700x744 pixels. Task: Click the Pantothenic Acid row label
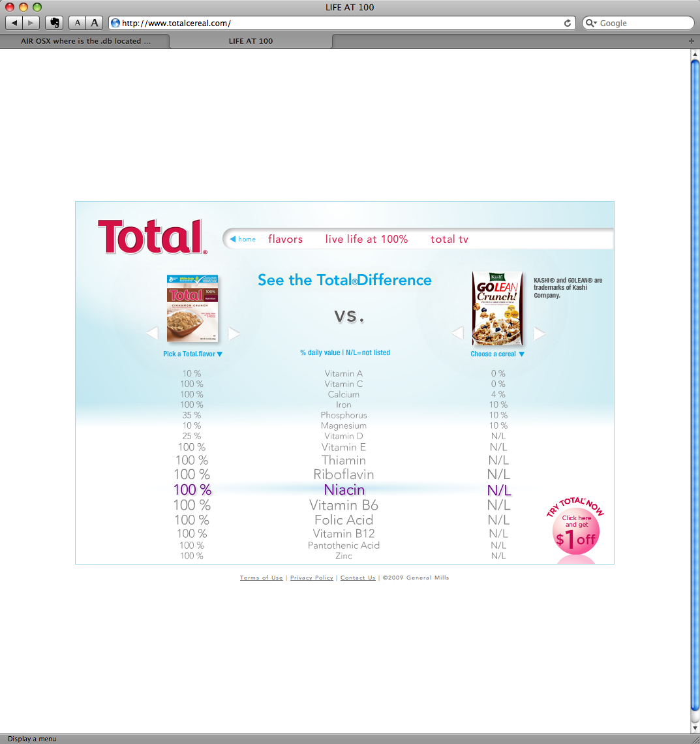pyautogui.click(x=344, y=546)
